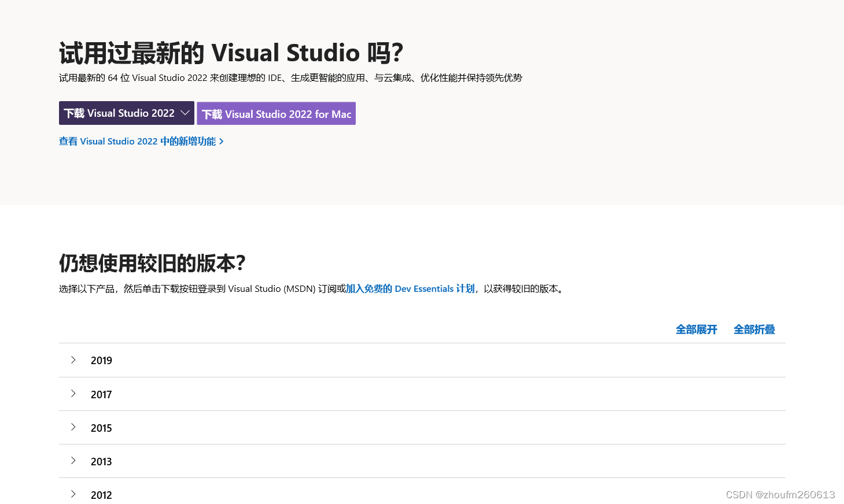Select the 2017 row label
The width and height of the screenshot is (844, 504).
coord(101,395)
